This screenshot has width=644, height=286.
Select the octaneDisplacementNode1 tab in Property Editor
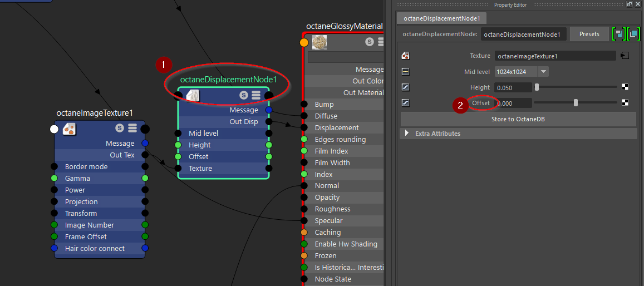tap(442, 18)
